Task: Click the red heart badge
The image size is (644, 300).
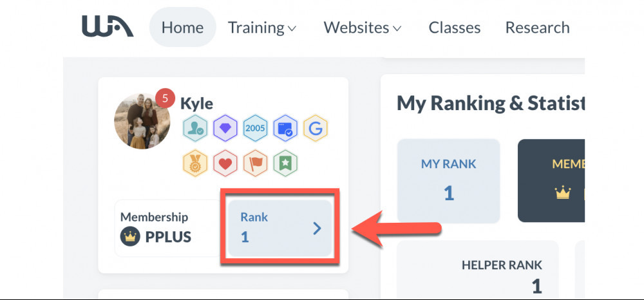Action: 225,163
